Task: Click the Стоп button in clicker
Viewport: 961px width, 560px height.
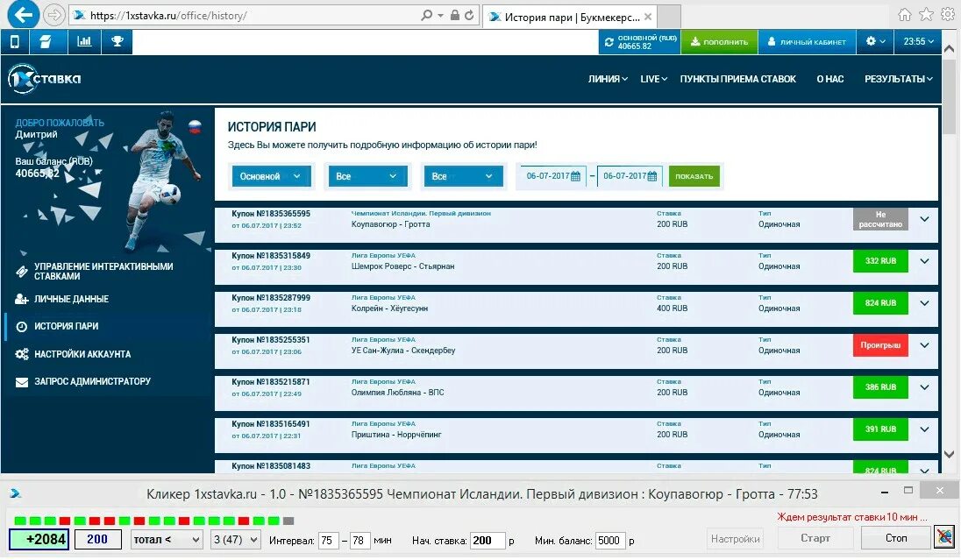Action: (x=895, y=538)
